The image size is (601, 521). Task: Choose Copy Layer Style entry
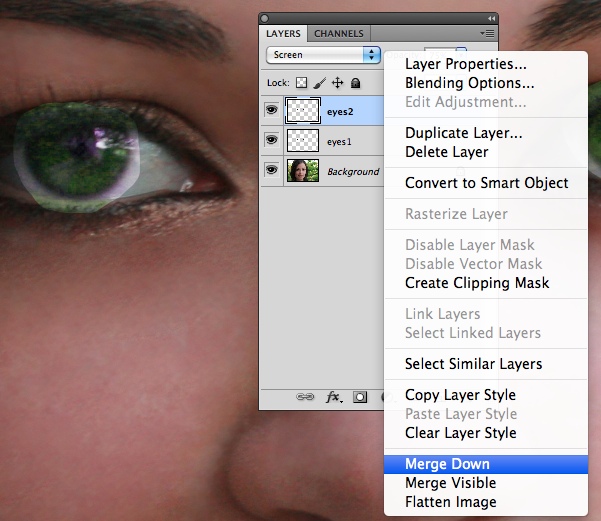pos(486,395)
